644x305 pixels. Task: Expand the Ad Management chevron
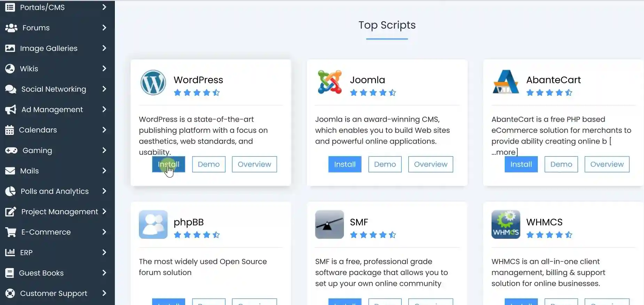point(104,109)
